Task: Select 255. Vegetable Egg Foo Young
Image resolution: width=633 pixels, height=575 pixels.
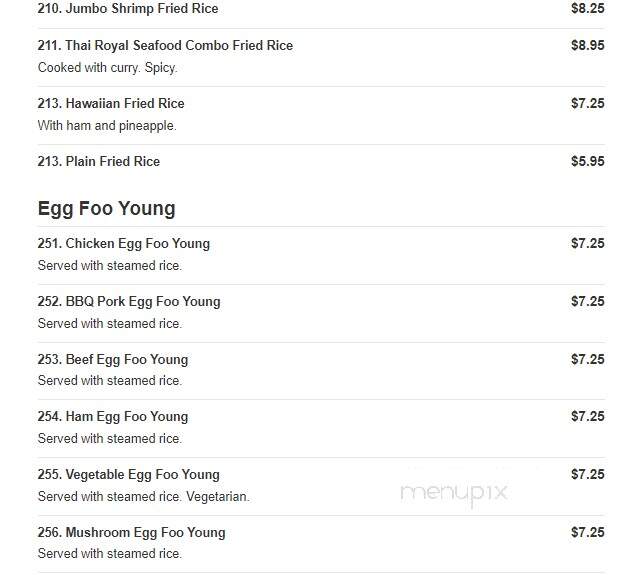Action: coord(129,474)
